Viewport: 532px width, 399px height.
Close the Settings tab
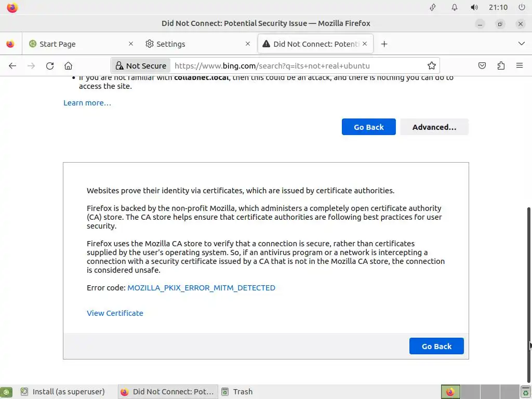click(x=248, y=44)
